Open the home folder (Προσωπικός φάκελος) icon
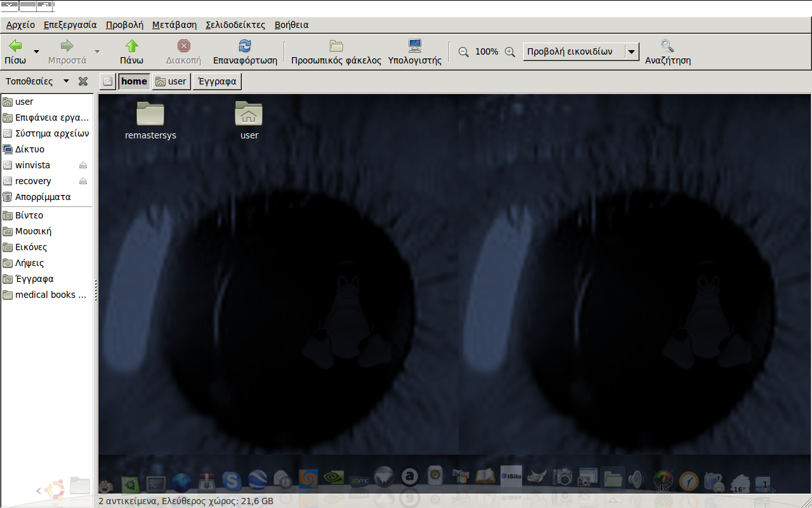The width and height of the screenshot is (812, 508). pyautogui.click(x=336, y=46)
